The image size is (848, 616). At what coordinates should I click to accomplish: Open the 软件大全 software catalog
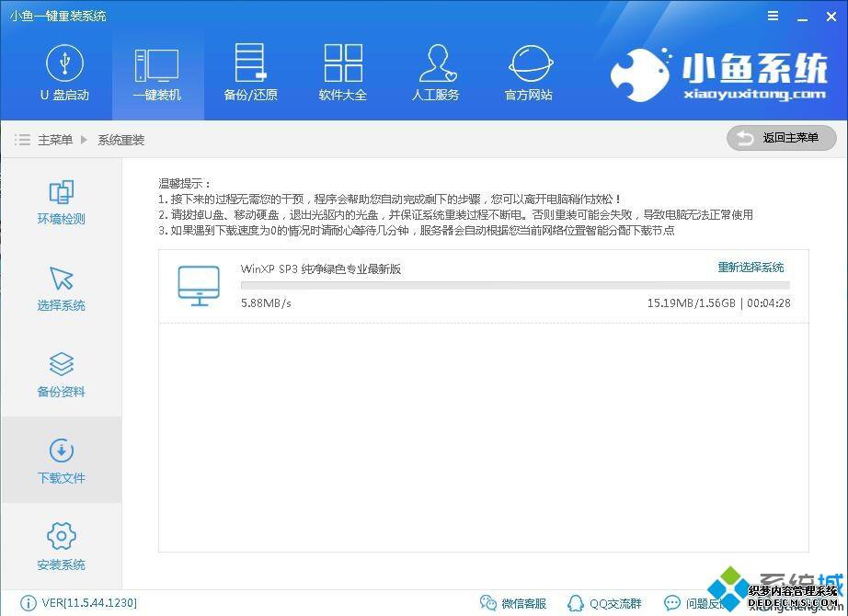point(343,74)
